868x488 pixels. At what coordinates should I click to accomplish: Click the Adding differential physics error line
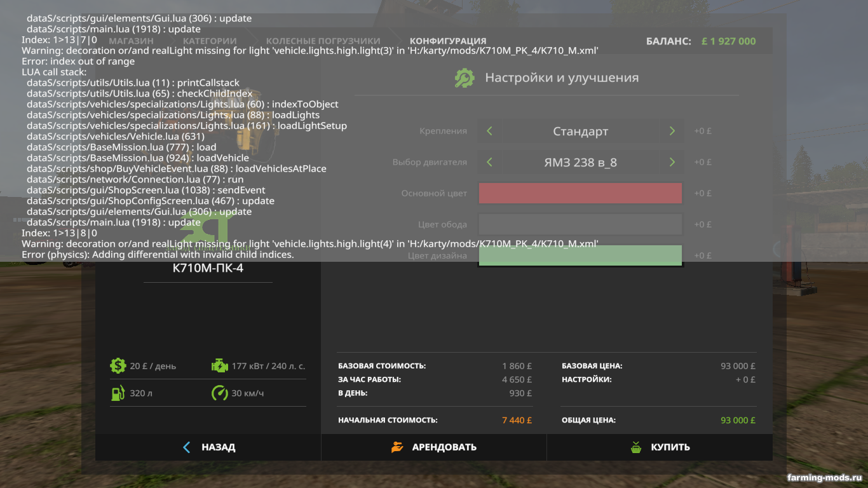158,255
